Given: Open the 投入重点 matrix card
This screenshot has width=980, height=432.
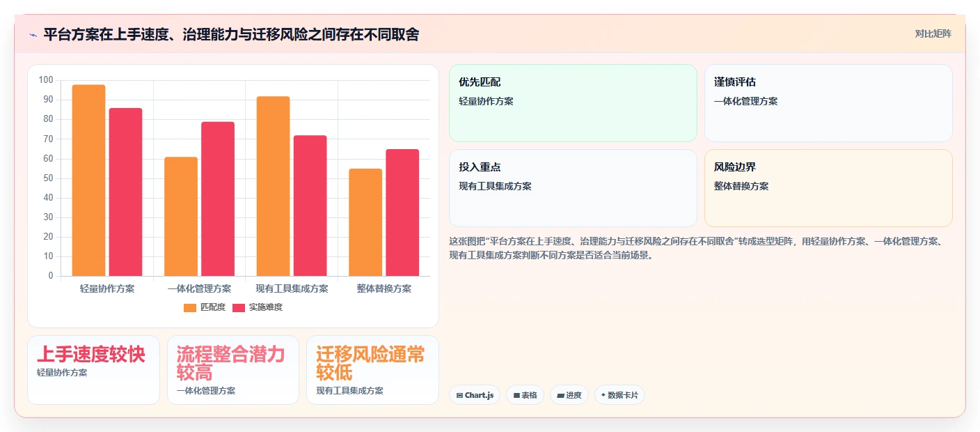Looking at the screenshot, I should tap(573, 188).
